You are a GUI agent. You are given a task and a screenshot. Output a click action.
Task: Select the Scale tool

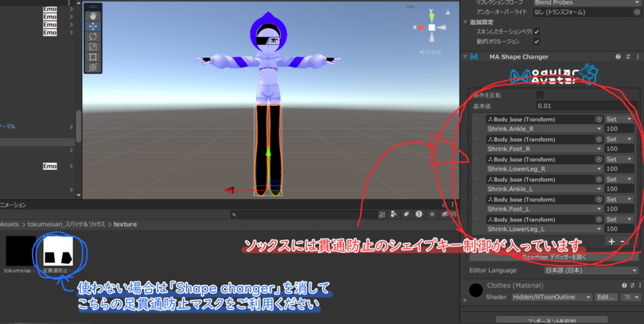point(93,47)
